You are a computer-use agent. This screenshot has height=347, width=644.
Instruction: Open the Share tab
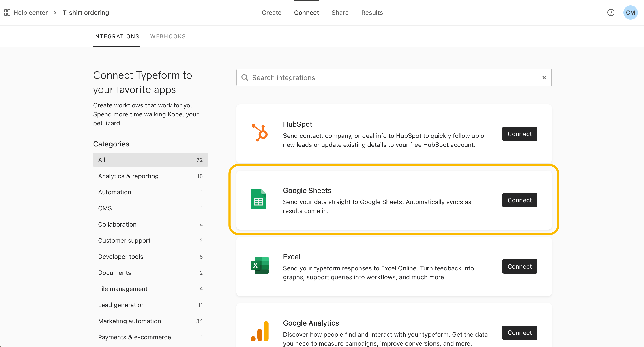[x=340, y=13]
